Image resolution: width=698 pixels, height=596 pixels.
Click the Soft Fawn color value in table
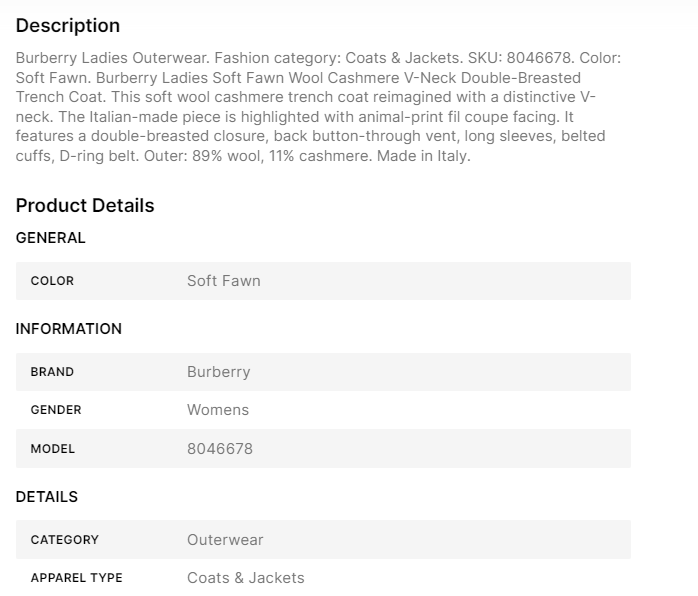223,281
